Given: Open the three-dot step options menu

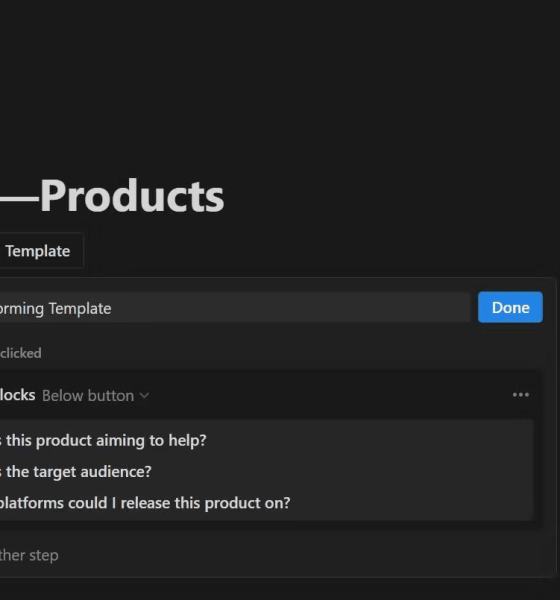Looking at the screenshot, I should (521, 395).
